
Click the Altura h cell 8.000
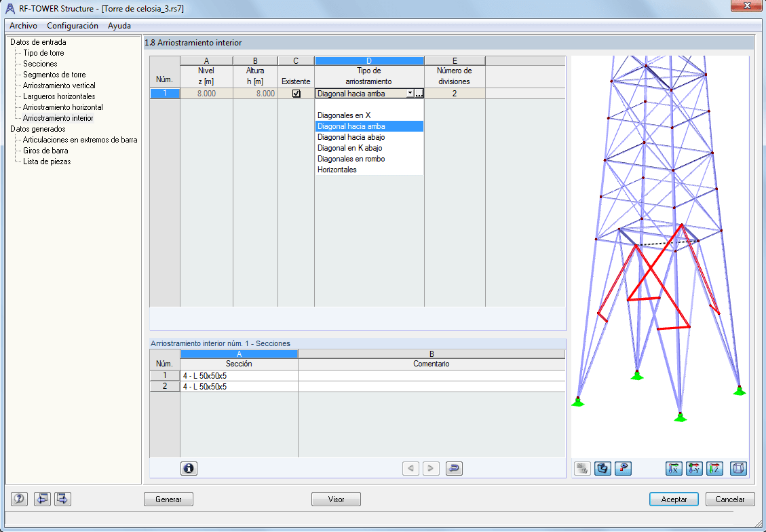coord(256,94)
